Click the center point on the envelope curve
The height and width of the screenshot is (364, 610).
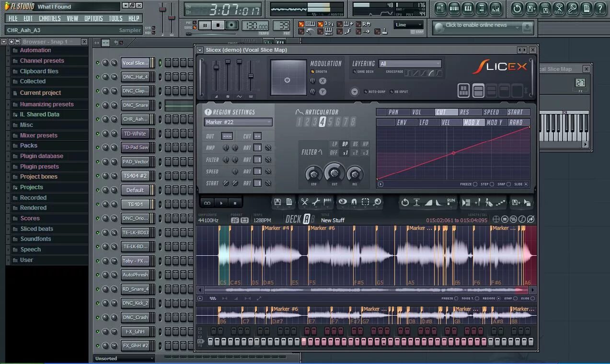tap(453, 153)
